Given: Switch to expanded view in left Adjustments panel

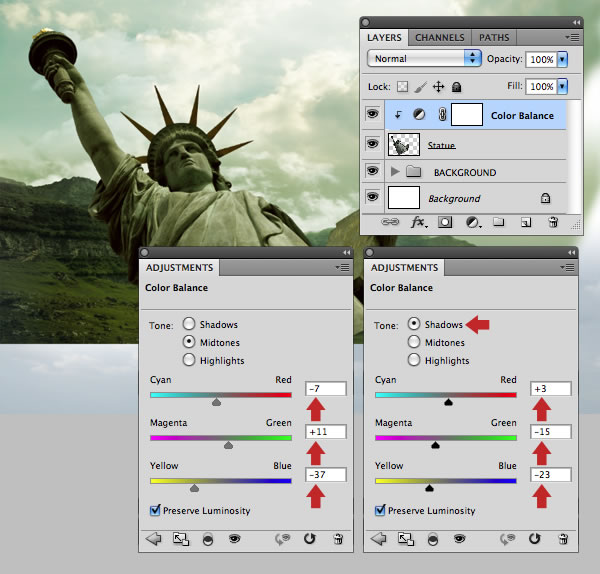Looking at the screenshot, I should (x=181, y=539).
